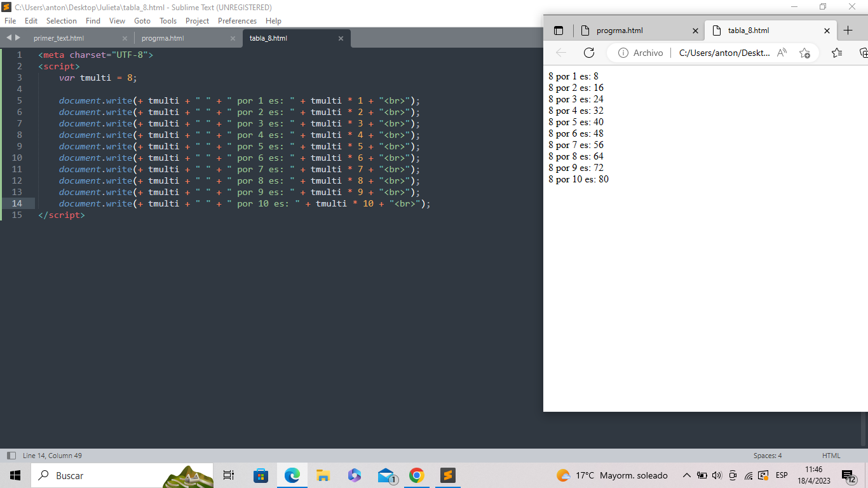Open the Preferences menu
868x488 pixels.
(237, 21)
